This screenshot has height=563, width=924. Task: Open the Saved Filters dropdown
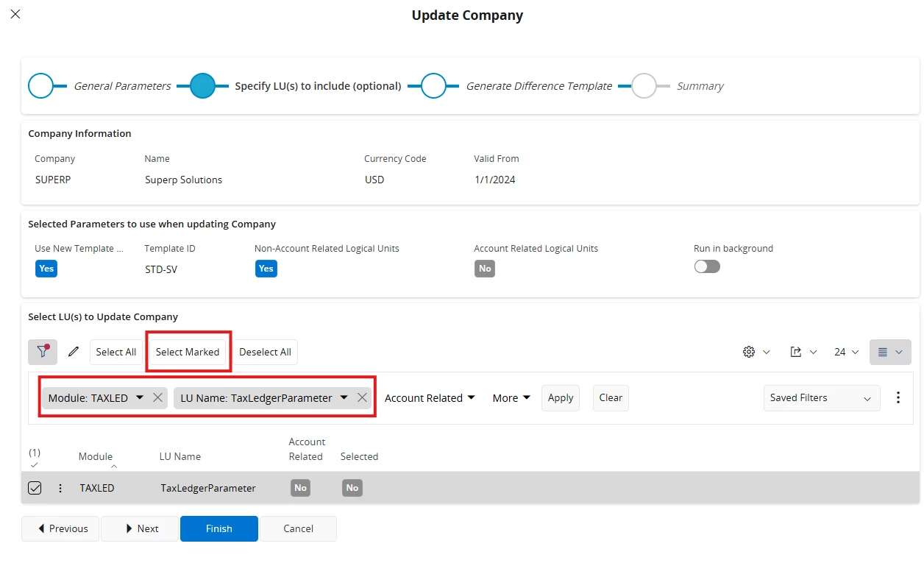[x=821, y=397]
